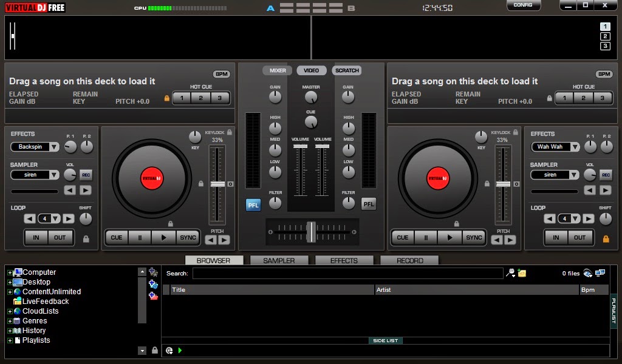Click the SIDE LIST handle
Screen dimensions: 622x364
(385, 340)
